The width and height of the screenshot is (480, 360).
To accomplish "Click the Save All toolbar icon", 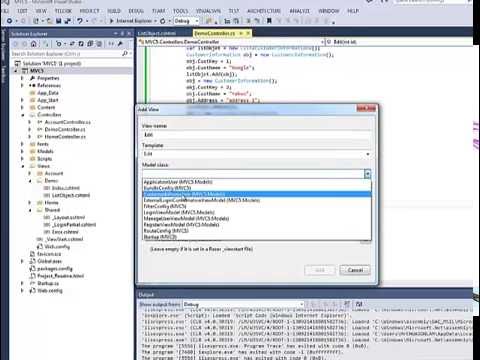I will [68, 21].
